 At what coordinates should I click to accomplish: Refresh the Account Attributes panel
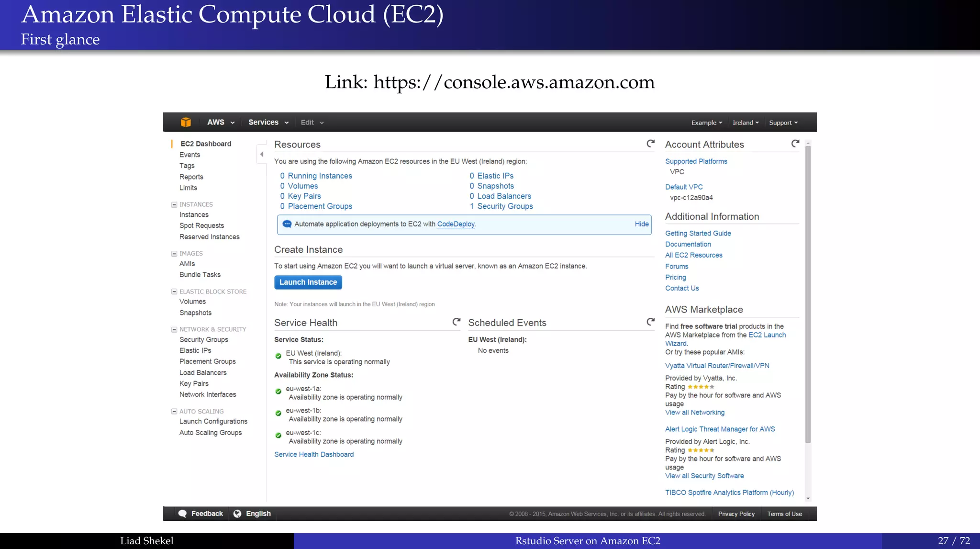coord(795,144)
